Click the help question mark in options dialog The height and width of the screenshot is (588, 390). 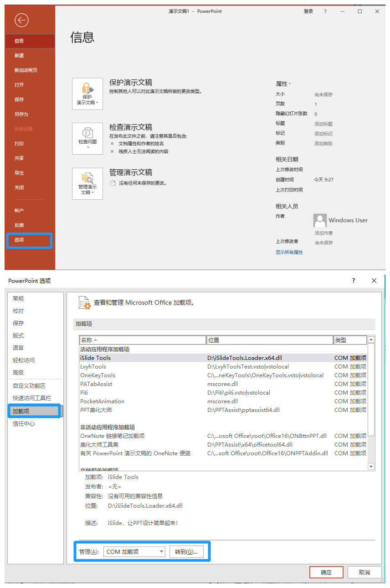[x=354, y=281]
